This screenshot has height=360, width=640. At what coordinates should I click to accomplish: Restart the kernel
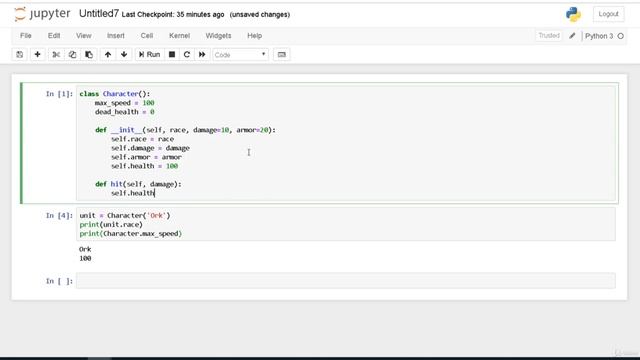(187, 54)
